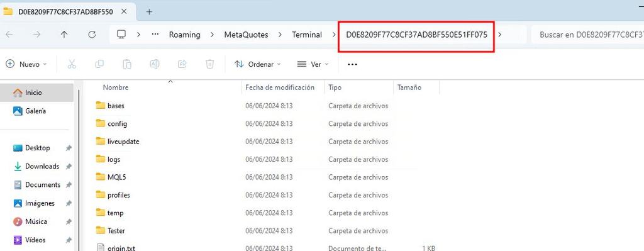Open Downloads in quick access

pos(42,166)
